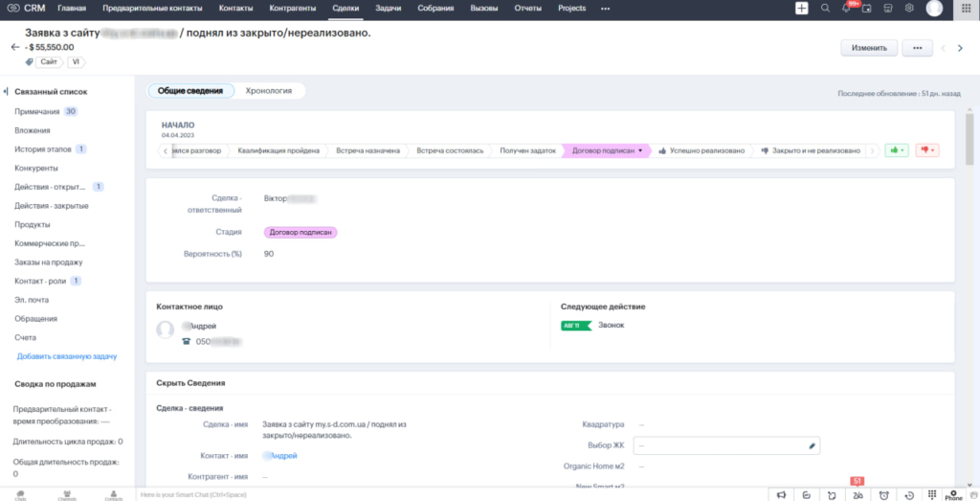Click the Сайт tag

pyautogui.click(x=49, y=62)
